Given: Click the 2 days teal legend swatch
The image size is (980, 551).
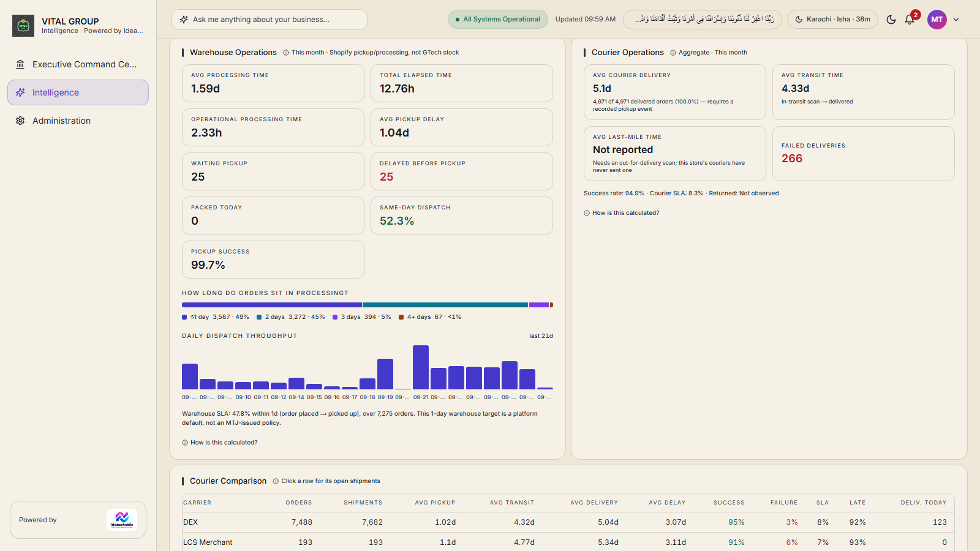Looking at the screenshot, I should click(x=259, y=317).
